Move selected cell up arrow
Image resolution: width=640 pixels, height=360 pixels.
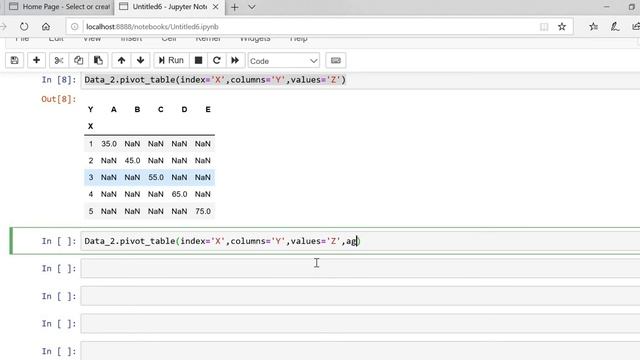[121, 60]
